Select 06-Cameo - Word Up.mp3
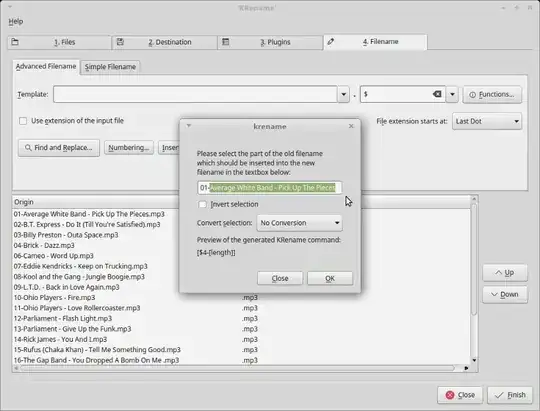540x411 pixels. click(x=53, y=256)
